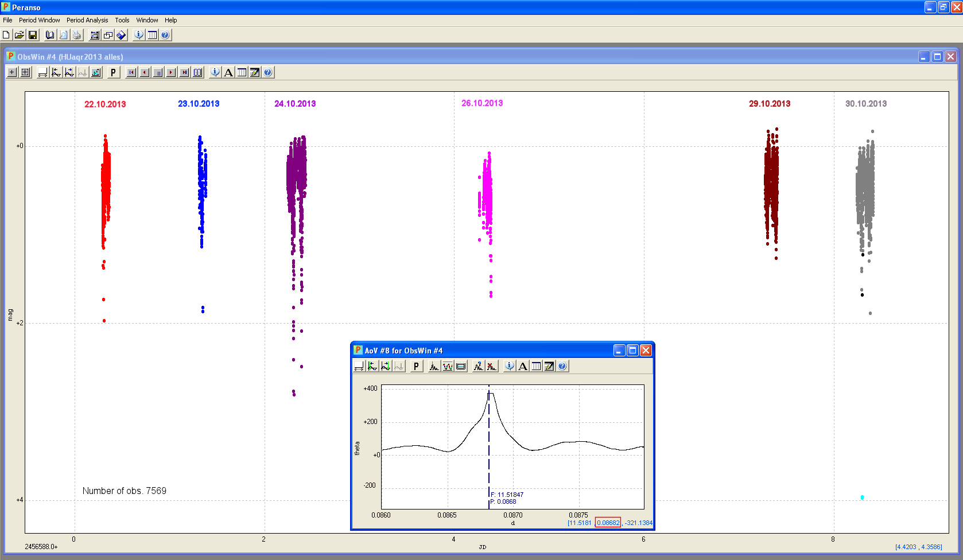Click the red-boxed 0.08682 period value
Image resolution: width=963 pixels, height=560 pixels.
608,523
